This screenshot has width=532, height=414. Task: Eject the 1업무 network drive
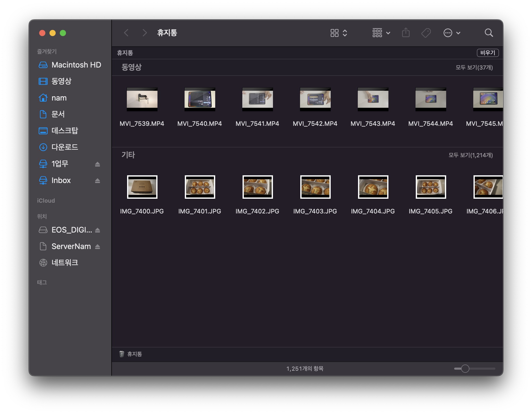[97, 164]
